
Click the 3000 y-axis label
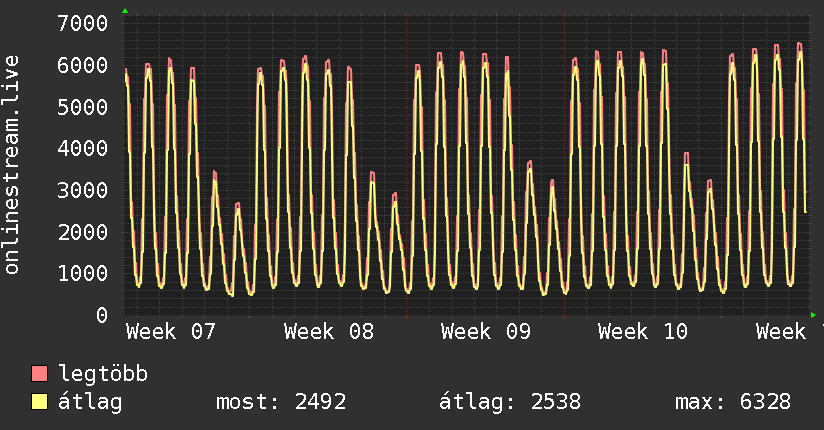[x=83, y=190]
